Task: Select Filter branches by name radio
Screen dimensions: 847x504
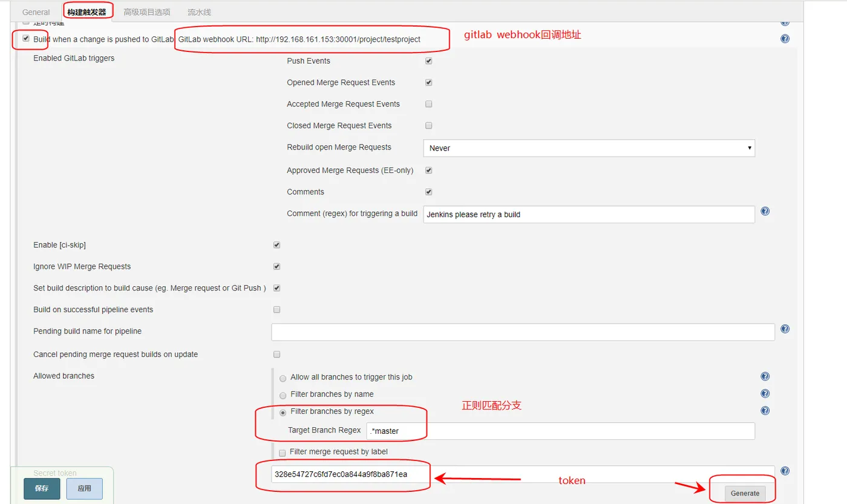Action: tap(283, 395)
